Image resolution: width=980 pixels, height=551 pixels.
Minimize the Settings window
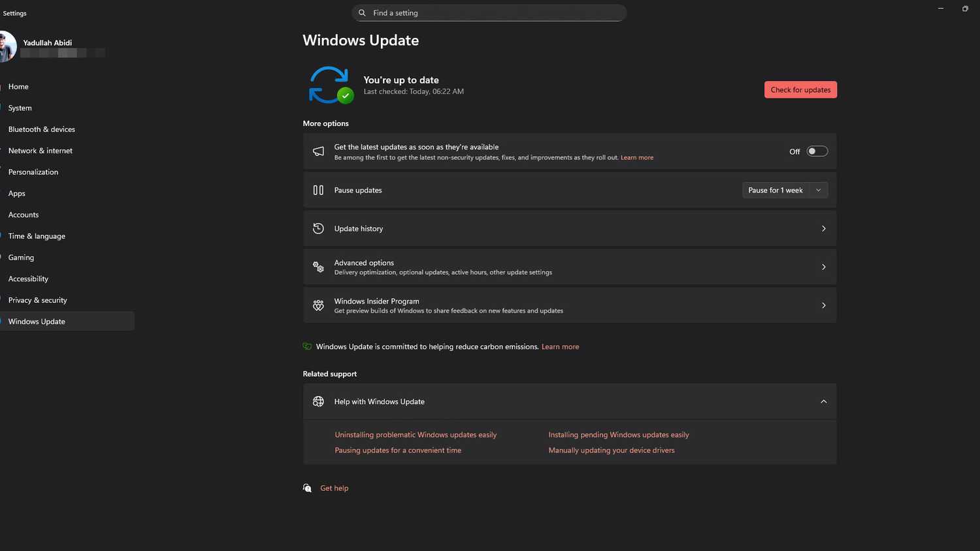pyautogui.click(x=941, y=8)
